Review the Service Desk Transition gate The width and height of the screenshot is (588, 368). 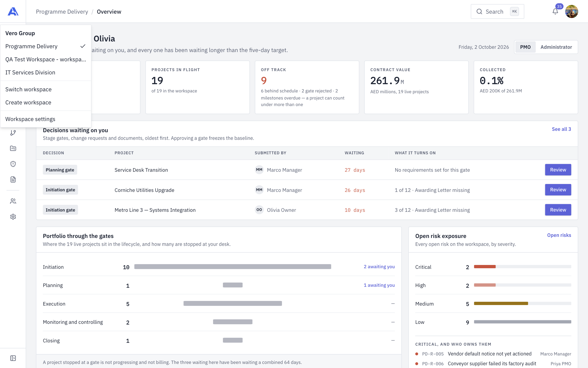(x=558, y=170)
